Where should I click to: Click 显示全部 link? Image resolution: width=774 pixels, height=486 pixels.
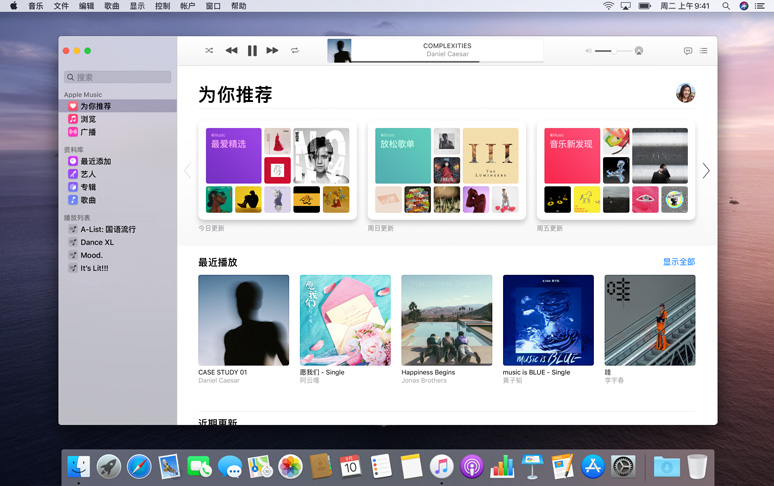678,262
